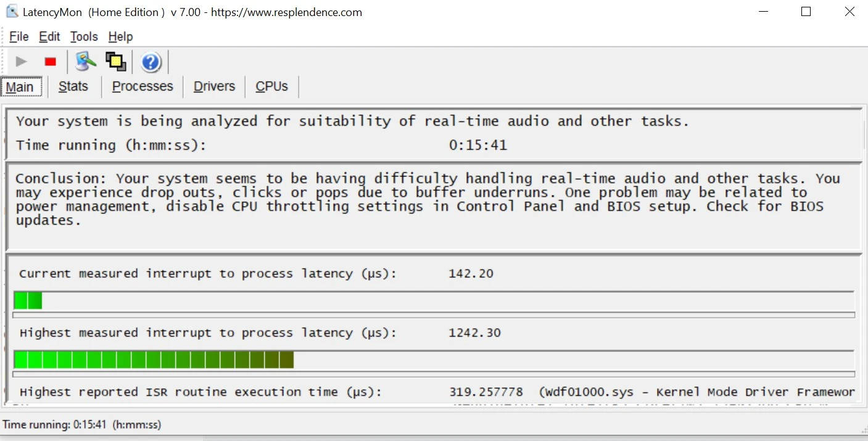View the Drivers tab
This screenshot has width=868, height=441.
click(x=214, y=87)
